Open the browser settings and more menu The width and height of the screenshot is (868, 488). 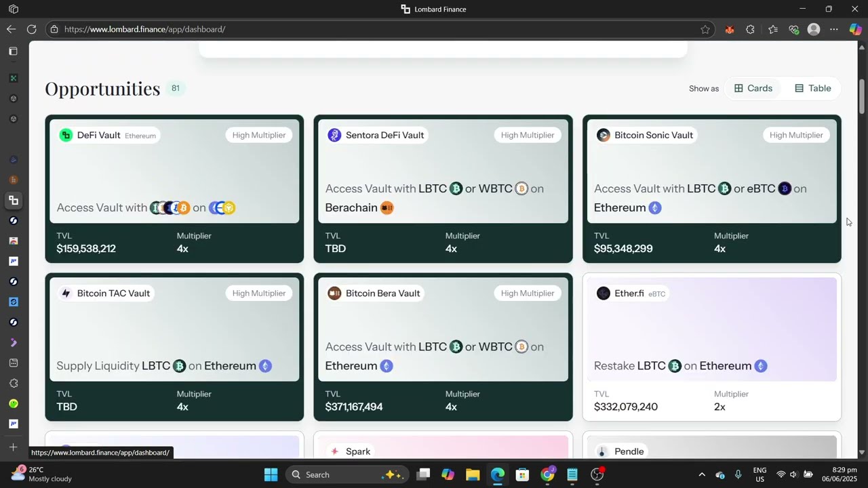[x=834, y=29]
